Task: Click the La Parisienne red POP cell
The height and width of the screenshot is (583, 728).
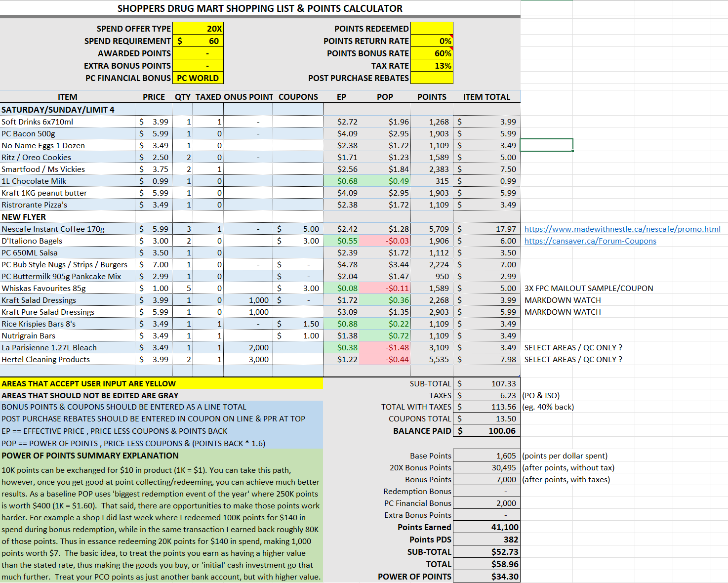Action: (385, 347)
